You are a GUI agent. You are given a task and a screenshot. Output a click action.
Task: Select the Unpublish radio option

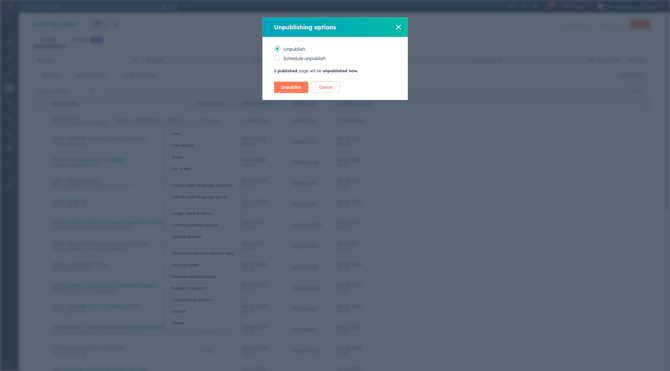tap(277, 49)
